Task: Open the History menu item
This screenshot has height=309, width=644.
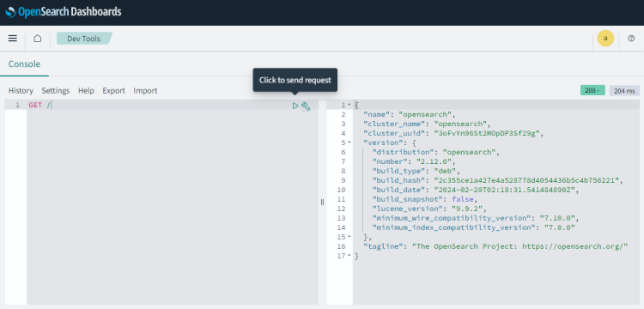Action: click(x=21, y=91)
